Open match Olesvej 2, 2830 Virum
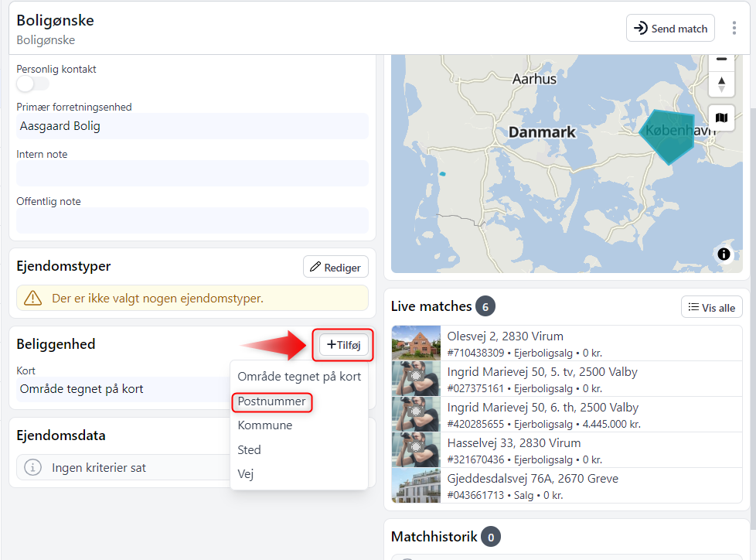756x560 pixels. tap(567, 343)
